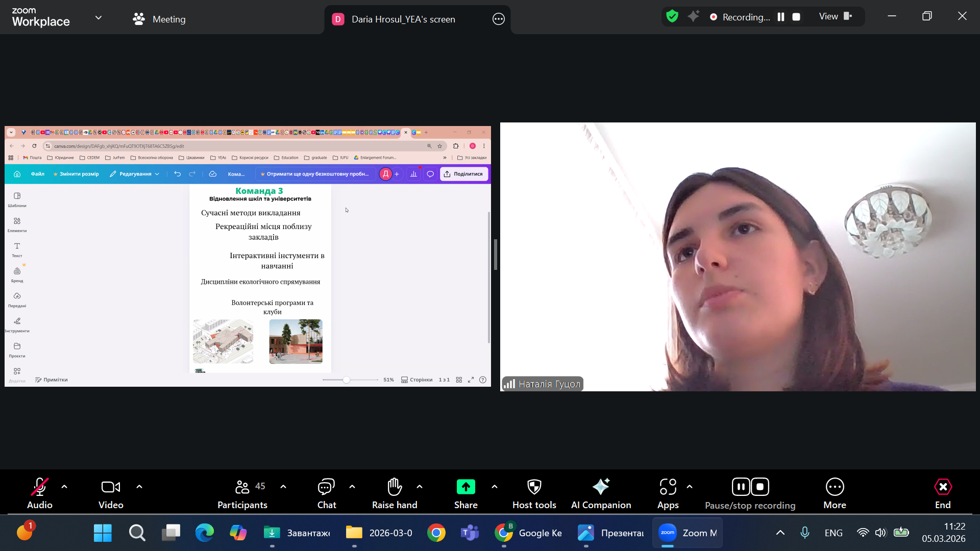Open Zoom Workplace dropdown chevron
This screenshot has width=980, height=551.
click(99, 18)
